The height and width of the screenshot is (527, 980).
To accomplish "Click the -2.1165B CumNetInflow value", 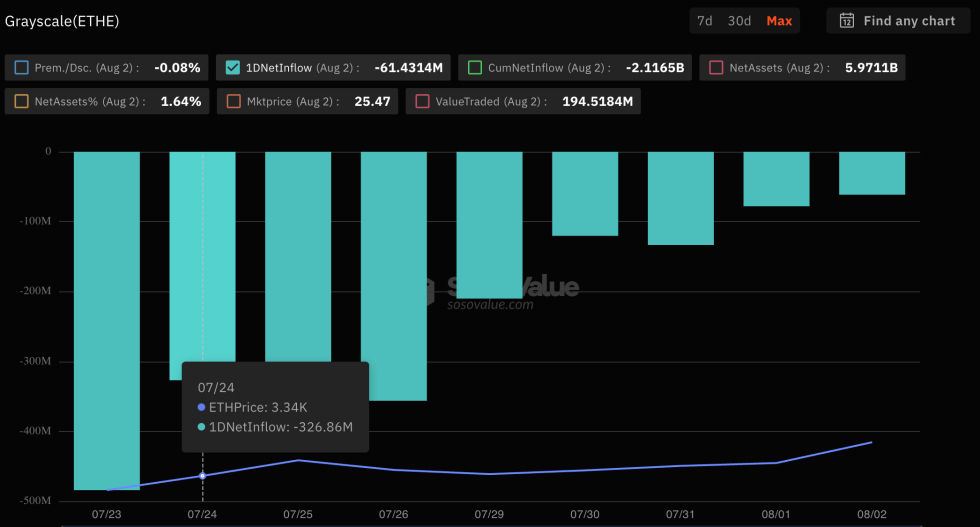I will click(655, 68).
